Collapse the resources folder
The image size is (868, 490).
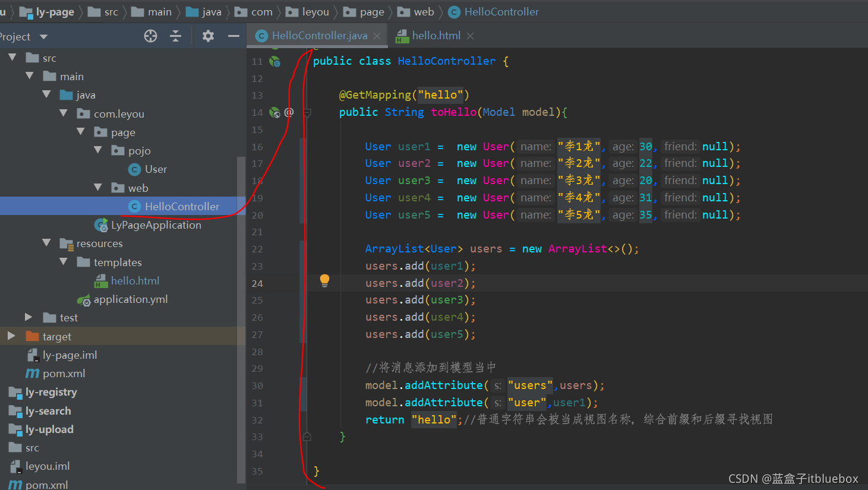coord(46,242)
